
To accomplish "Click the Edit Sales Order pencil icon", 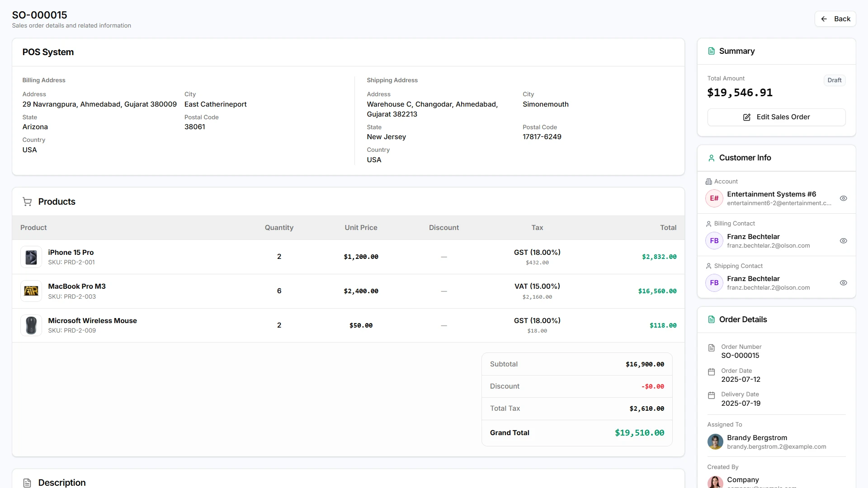I will 747,117.
